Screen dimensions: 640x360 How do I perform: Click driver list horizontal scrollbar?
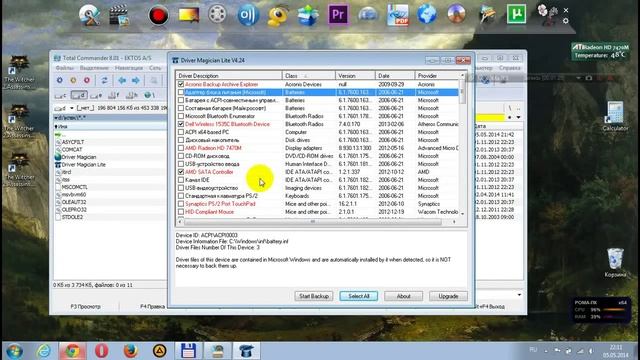[x=313, y=222]
